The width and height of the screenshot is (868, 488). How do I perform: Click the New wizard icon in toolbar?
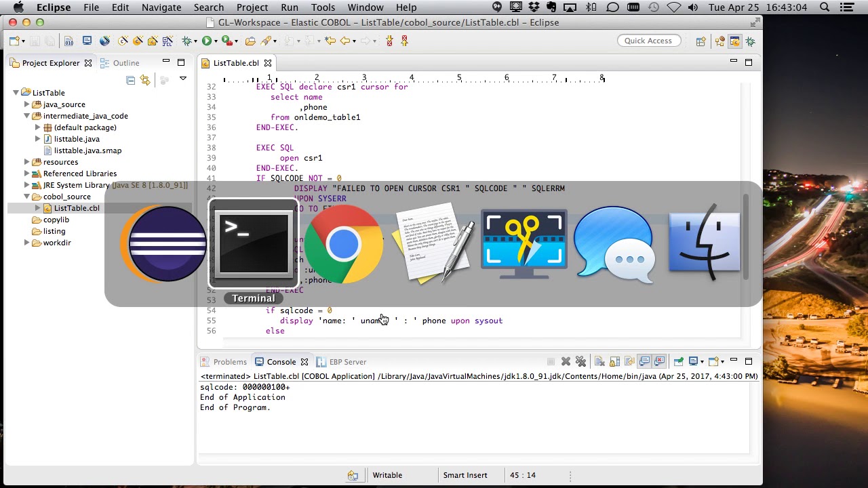(14, 41)
